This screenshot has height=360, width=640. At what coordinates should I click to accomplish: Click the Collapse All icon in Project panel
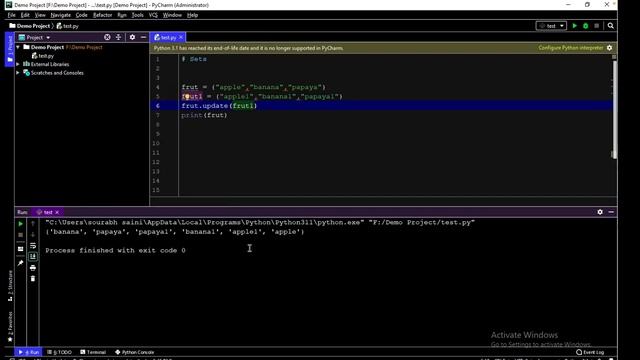click(118, 37)
